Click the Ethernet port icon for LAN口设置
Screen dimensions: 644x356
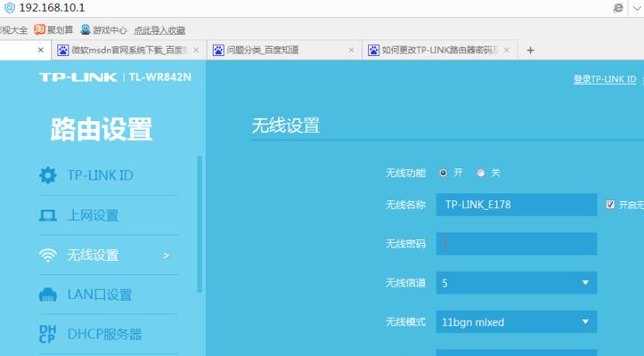click(x=47, y=295)
